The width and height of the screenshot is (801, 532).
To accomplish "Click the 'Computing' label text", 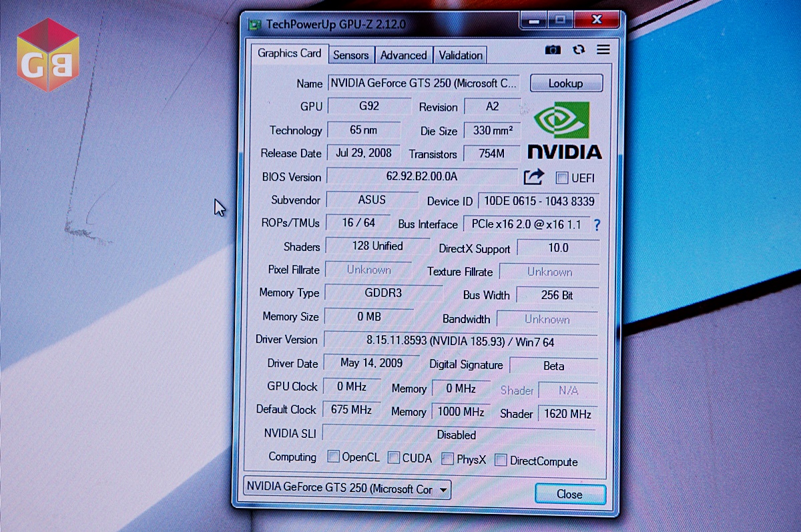I will pos(292,457).
